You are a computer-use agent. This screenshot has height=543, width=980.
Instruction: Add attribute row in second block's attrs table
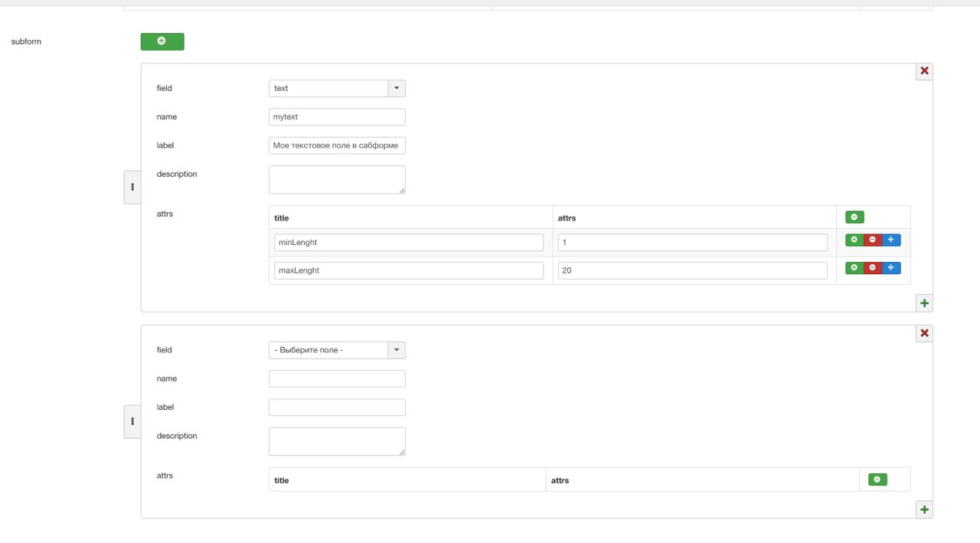(877, 479)
